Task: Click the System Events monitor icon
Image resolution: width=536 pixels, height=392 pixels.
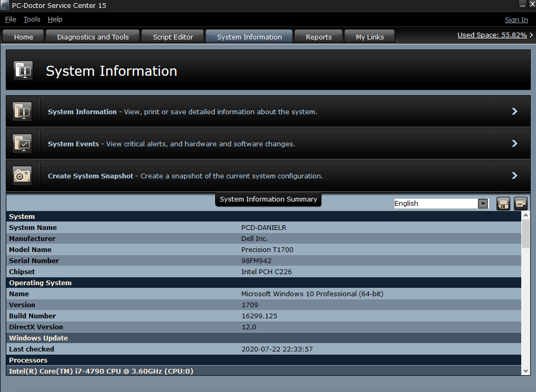Action: 22,144
